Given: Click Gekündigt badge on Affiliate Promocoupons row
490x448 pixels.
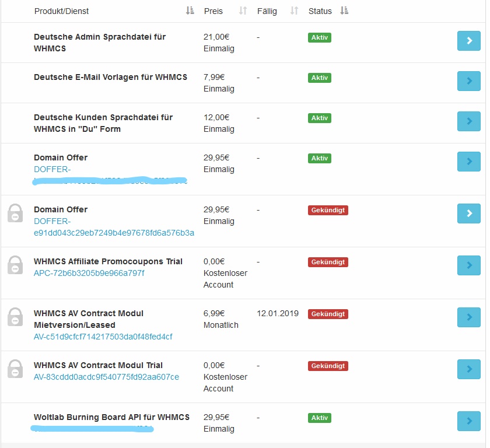Looking at the screenshot, I should 328,262.
